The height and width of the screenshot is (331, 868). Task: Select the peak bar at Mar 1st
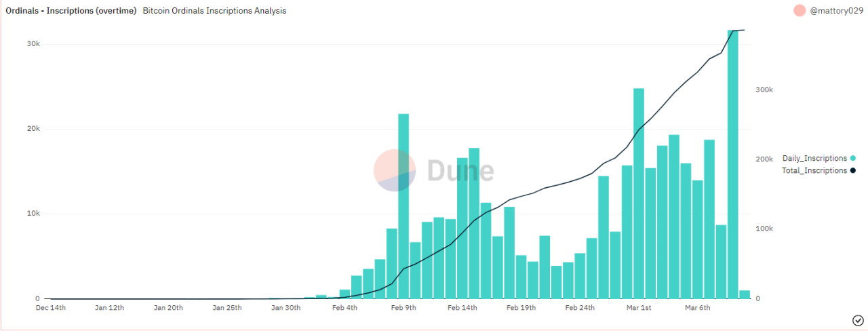(x=638, y=193)
